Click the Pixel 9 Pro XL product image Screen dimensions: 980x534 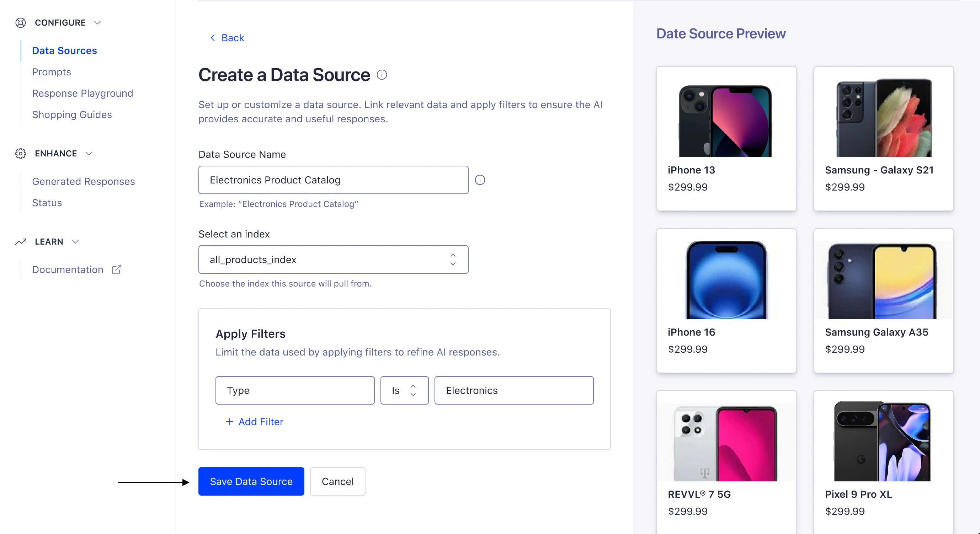click(x=882, y=441)
